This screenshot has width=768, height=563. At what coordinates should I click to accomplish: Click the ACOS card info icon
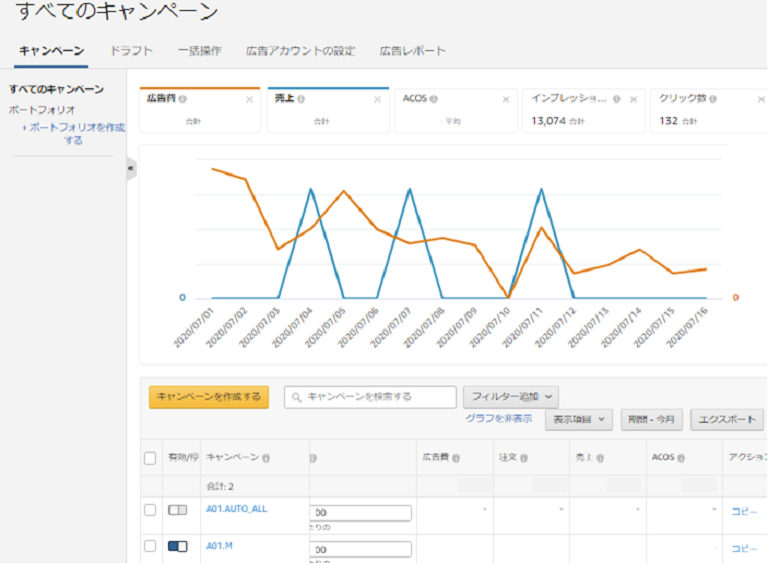435,99
